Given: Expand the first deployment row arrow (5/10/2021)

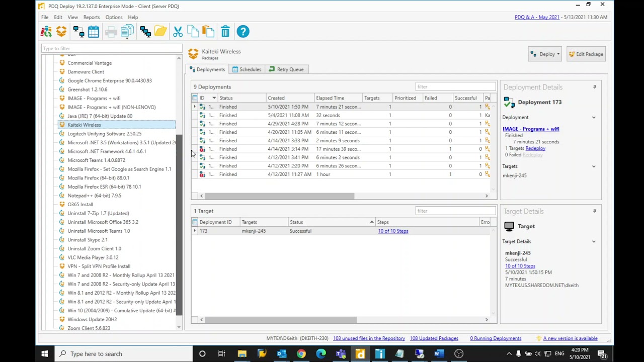Looking at the screenshot, I should point(195,107).
